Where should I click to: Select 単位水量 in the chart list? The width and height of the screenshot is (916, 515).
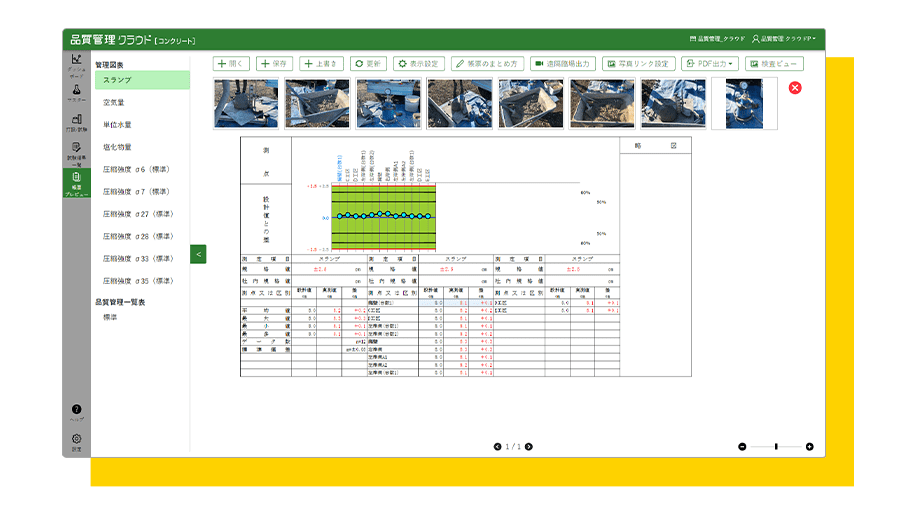point(117,125)
